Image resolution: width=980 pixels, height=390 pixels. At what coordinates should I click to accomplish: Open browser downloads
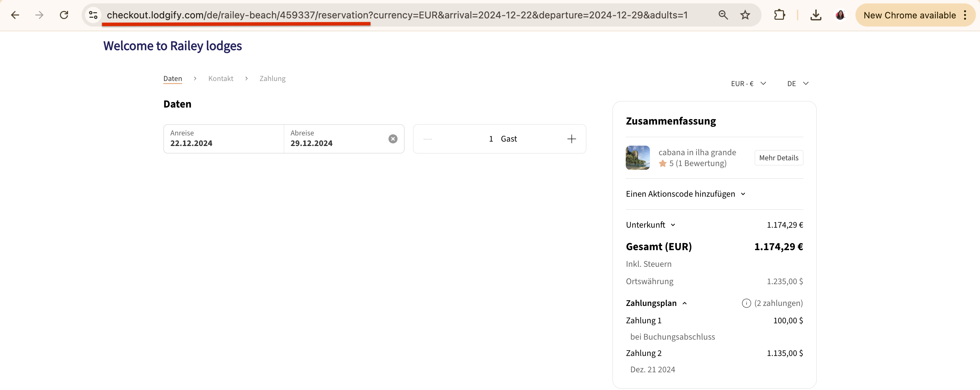[816, 15]
